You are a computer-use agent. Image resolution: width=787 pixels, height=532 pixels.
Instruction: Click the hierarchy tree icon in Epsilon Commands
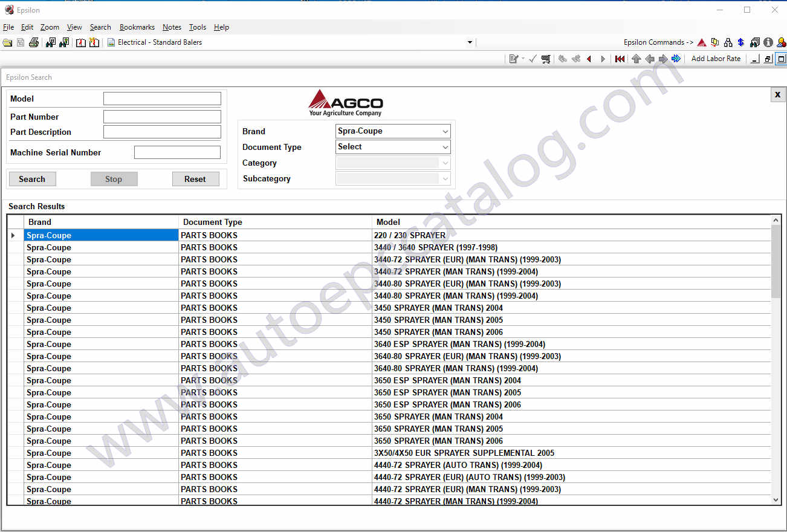tap(728, 42)
